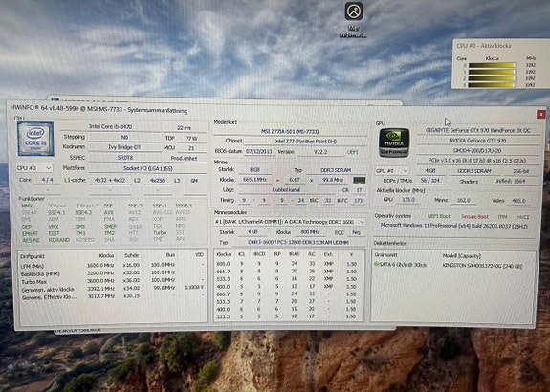
Task: Click the Turbo Max operating point row
Action: point(112,281)
